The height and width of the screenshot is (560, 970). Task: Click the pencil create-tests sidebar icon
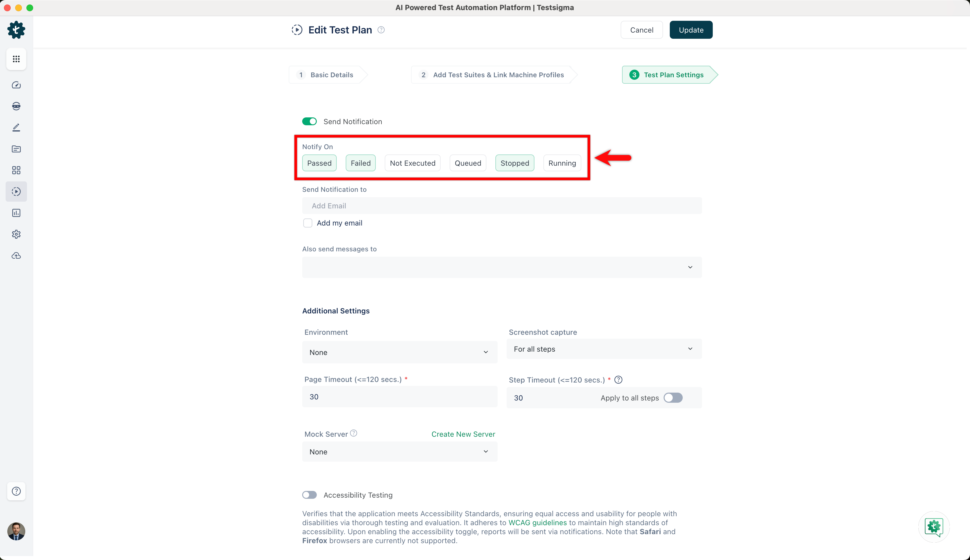click(x=16, y=128)
